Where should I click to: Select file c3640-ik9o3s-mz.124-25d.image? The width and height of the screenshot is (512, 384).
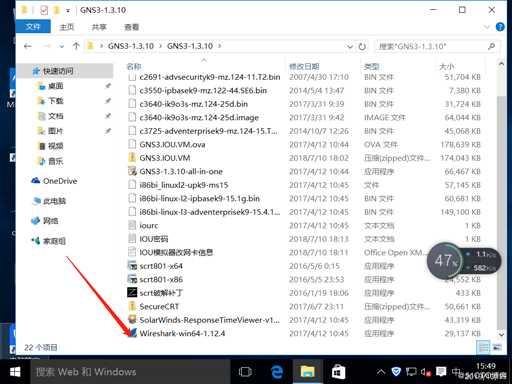(x=199, y=118)
